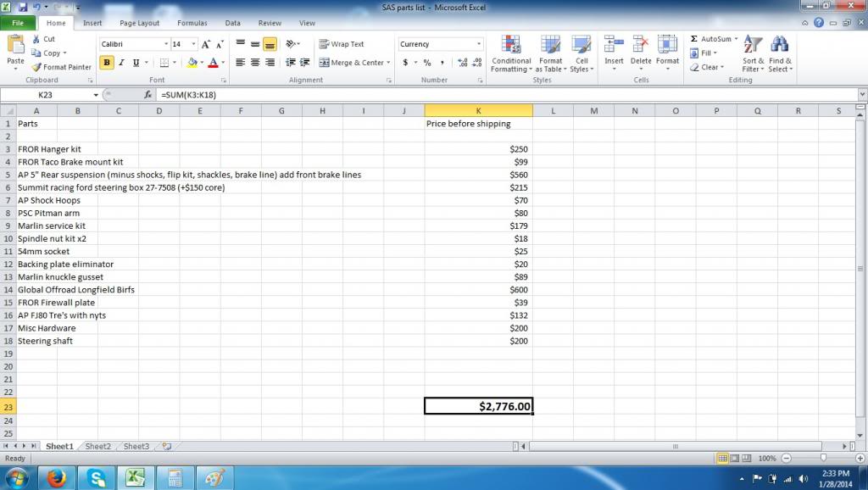Screen dimensions: 868x490
Task: Decrease font size with Shrink Font
Action: pos(220,44)
